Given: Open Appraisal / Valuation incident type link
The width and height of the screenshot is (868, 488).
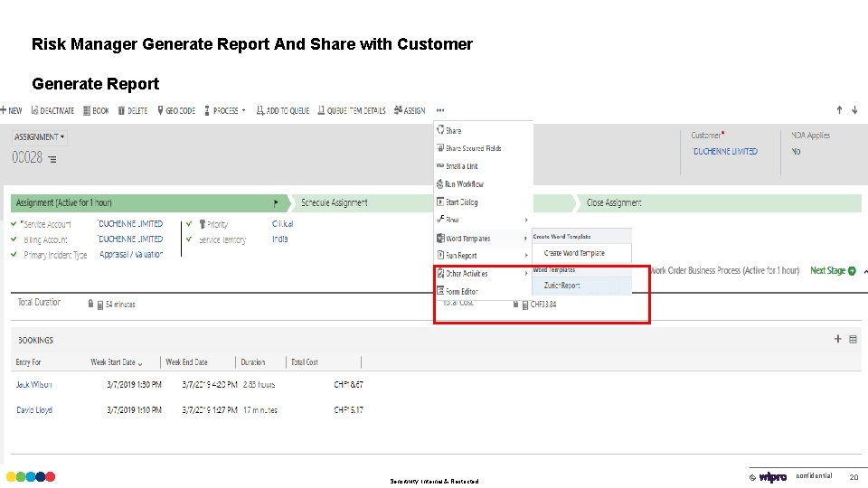Looking at the screenshot, I should 131,255.
